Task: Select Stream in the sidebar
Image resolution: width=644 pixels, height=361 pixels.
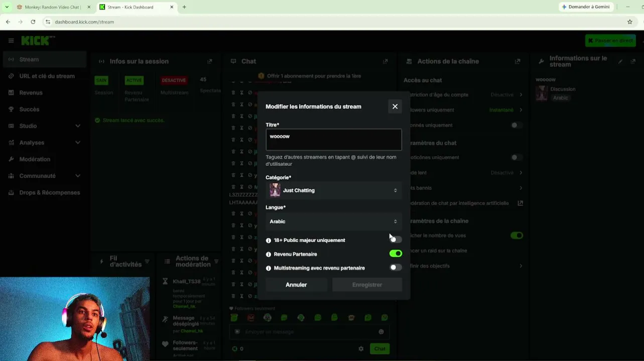Action: 44,59
